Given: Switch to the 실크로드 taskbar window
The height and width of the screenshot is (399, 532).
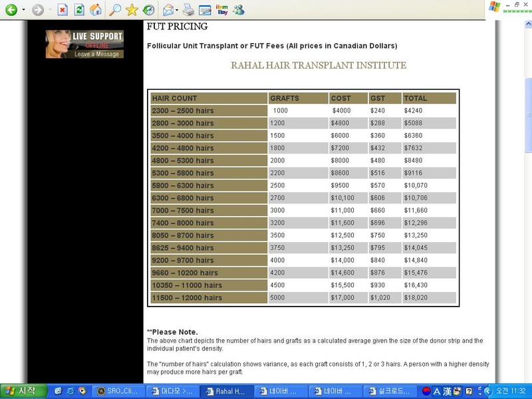Looking at the screenshot, I should point(389,391).
